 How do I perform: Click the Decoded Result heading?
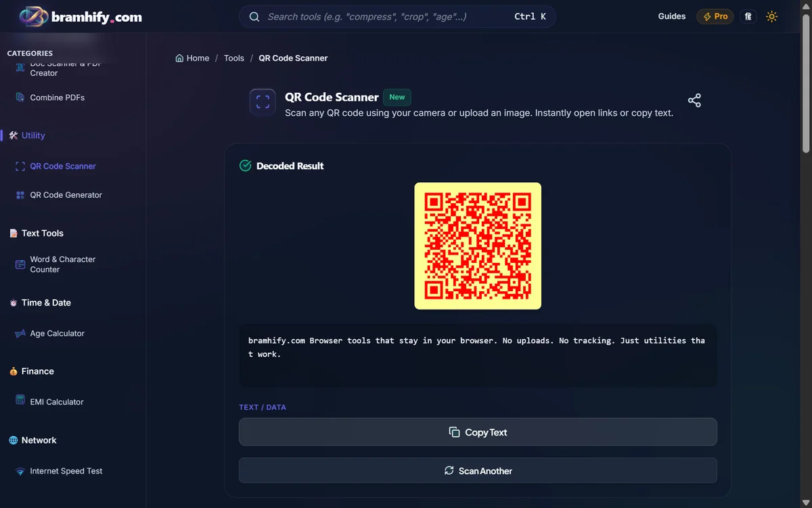(x=290, y=166)
